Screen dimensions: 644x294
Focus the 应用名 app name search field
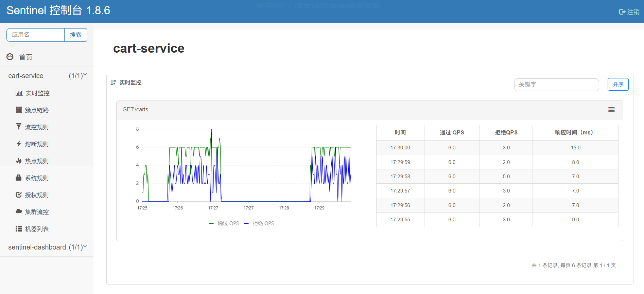pyautogui.click(x=36, y=35)
